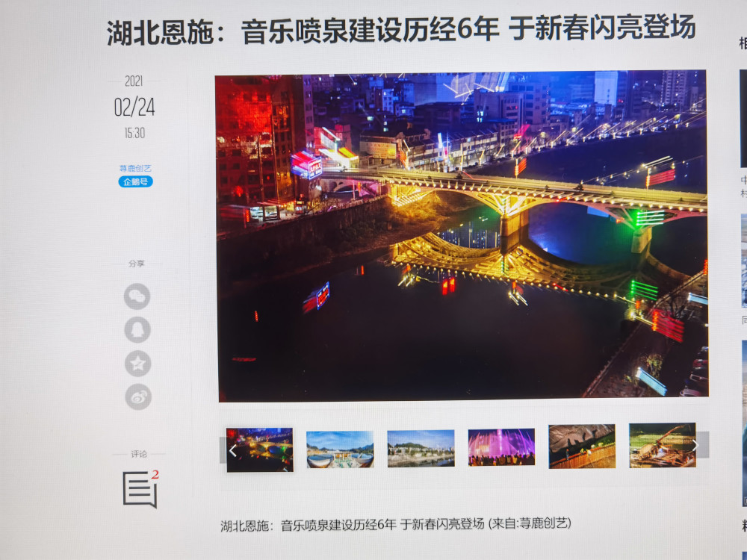Share to Qzone star icon

tap(138, 364)
